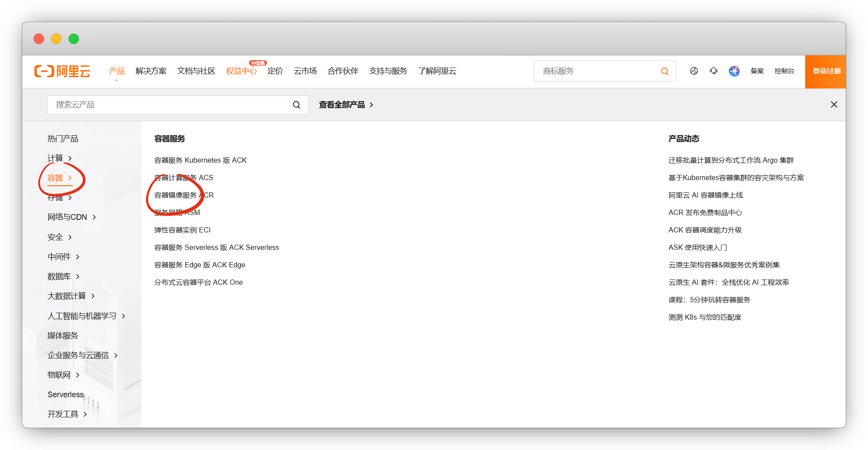Open the 了解阿里云 menu
Image resolution: width=868 pixels, height=450 pixels.
(x=437, y=71)
